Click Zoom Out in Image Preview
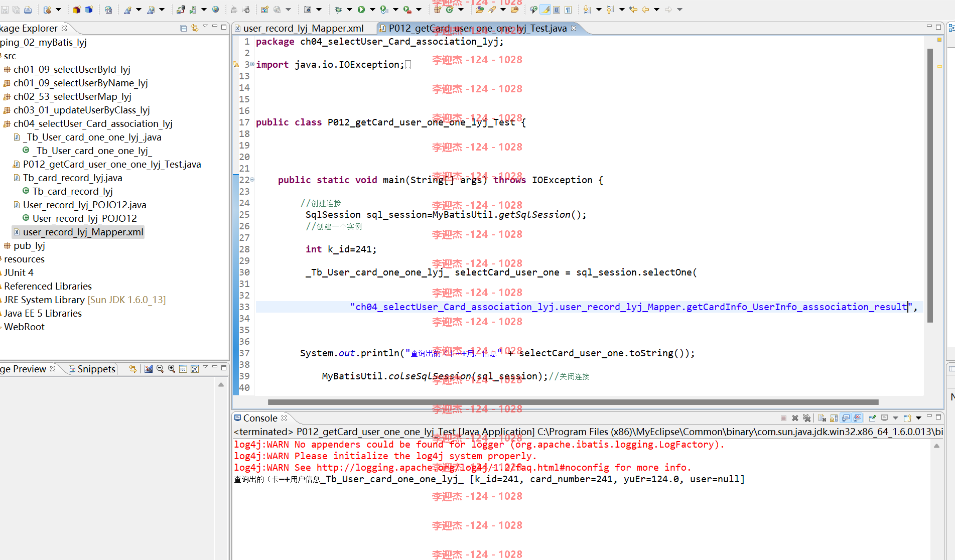Viewport: 955px width, 560px height. click(x=160, y=369)
